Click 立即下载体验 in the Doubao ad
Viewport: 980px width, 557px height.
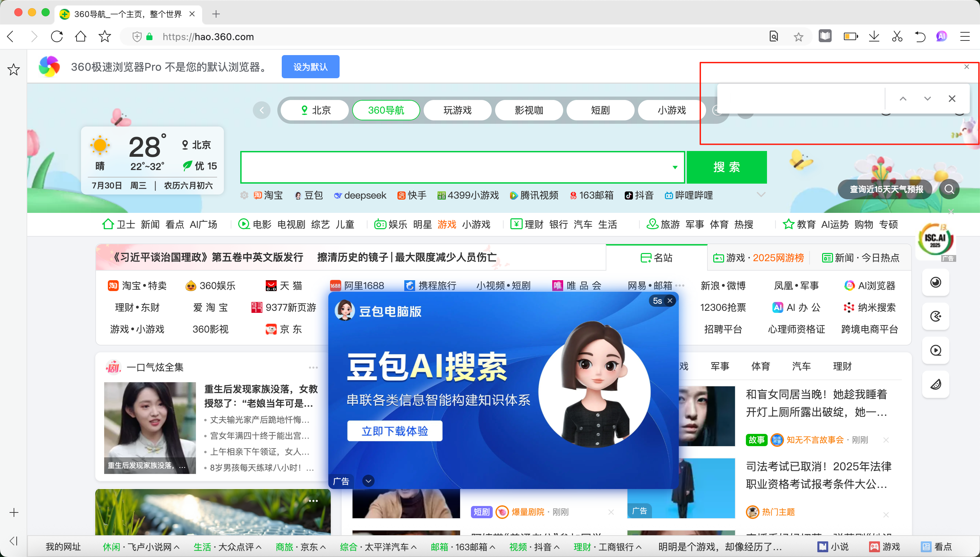[x=394, y=431]
